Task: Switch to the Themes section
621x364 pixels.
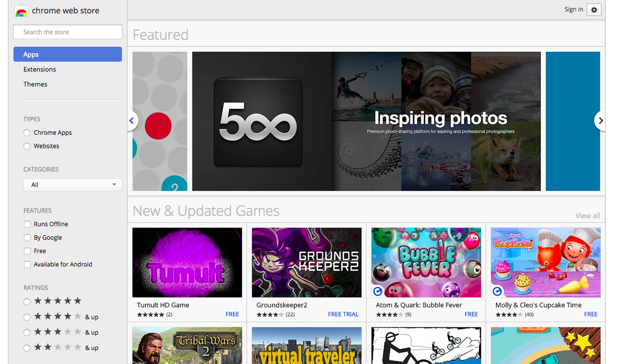Action: (x=35, y=84)
